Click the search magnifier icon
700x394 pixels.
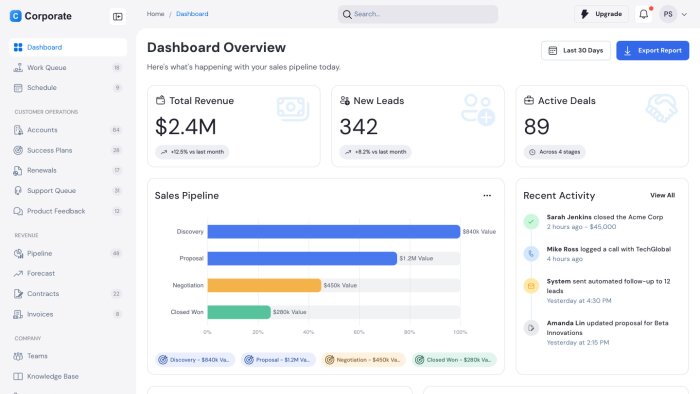coord(347,14)
